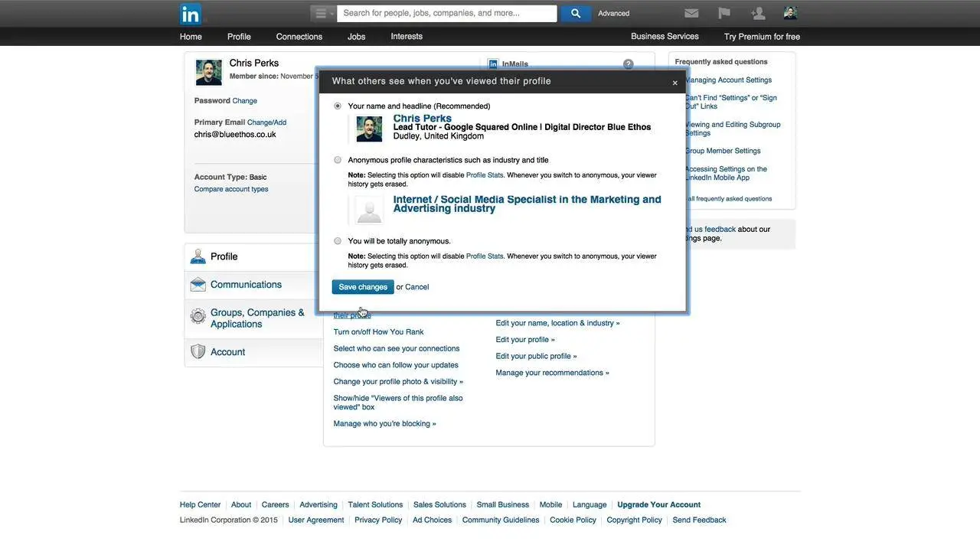Open Manage who you're blocking
980x551 pixels.
[385, 424]
